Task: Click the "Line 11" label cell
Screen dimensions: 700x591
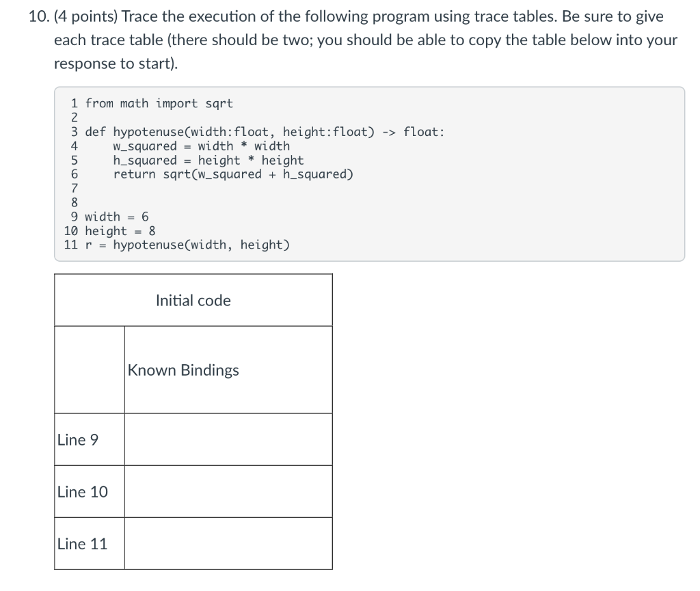Action: click(x=90, y=544)
